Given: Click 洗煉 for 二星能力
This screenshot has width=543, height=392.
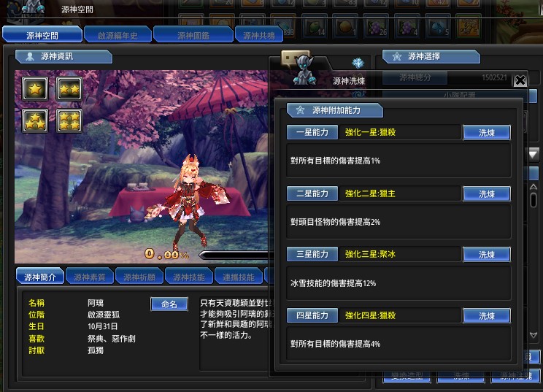Looking at the screenshot, I should [487, 193].
